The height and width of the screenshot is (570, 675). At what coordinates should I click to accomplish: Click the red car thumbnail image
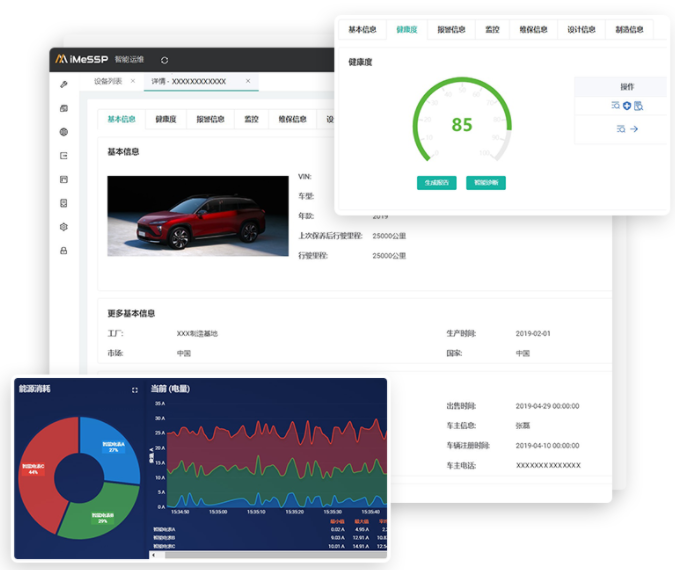pyautogui.click(x=198, y=216)
